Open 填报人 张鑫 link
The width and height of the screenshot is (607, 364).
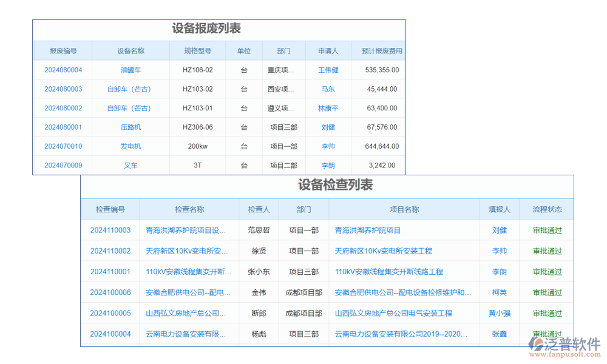coord(499,334)
